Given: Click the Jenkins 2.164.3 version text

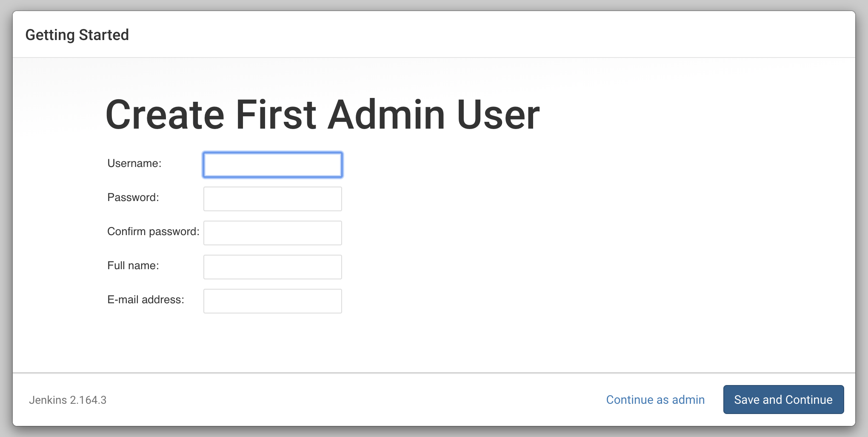Looking at the screenshot, I should tap(68, 400).
